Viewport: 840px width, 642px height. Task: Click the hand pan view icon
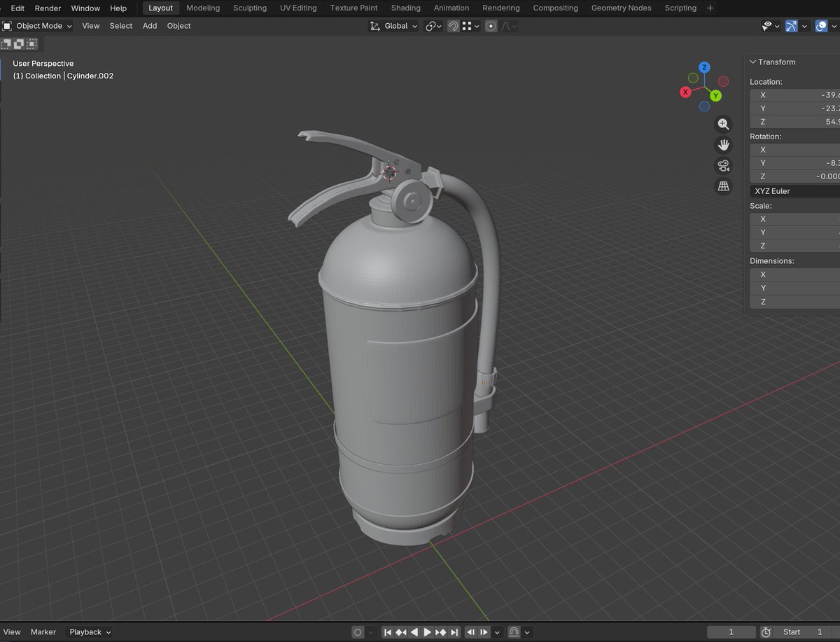[x=723, y=145]
